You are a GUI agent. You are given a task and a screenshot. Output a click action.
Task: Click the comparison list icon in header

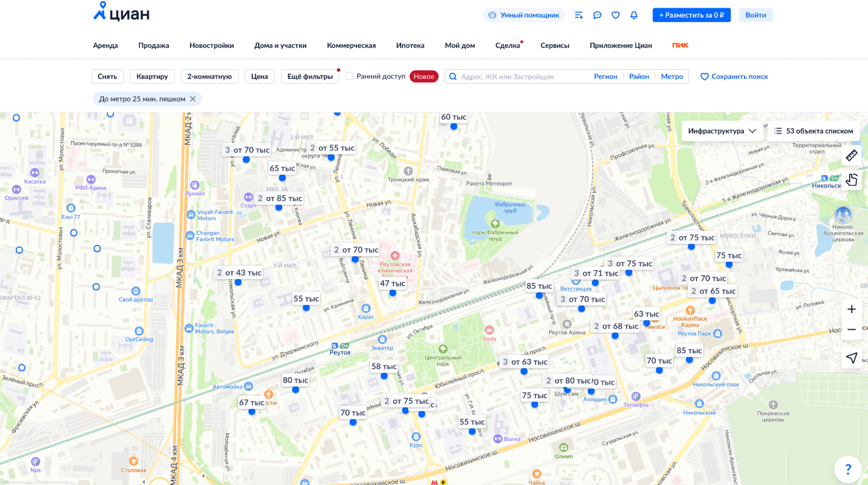tap(578, 15)
